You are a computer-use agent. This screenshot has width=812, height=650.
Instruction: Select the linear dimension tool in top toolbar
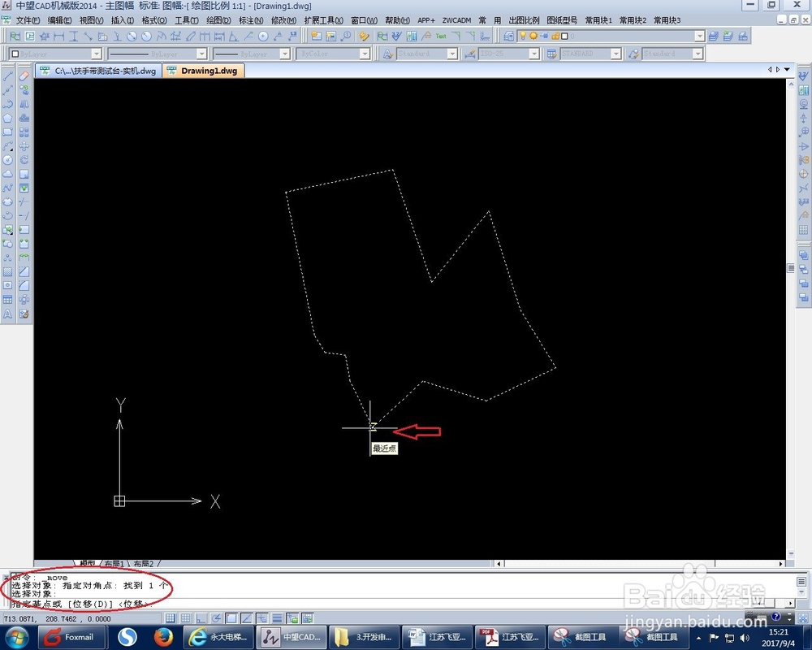coord(59,37)
